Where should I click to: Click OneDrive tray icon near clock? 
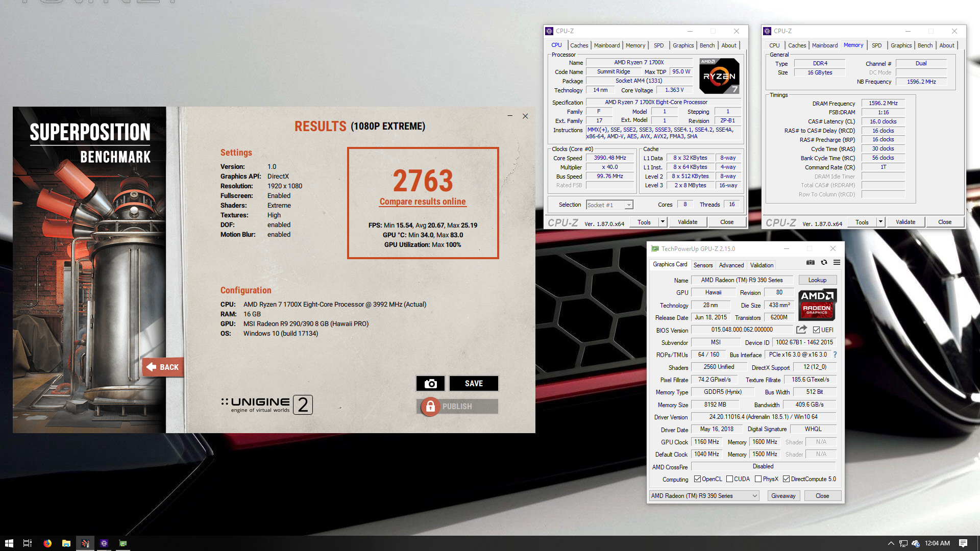[916, 543]
